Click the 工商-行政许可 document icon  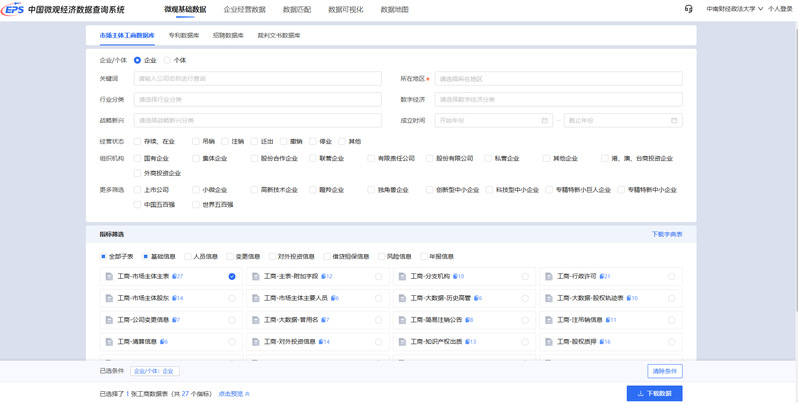point(549,276)
